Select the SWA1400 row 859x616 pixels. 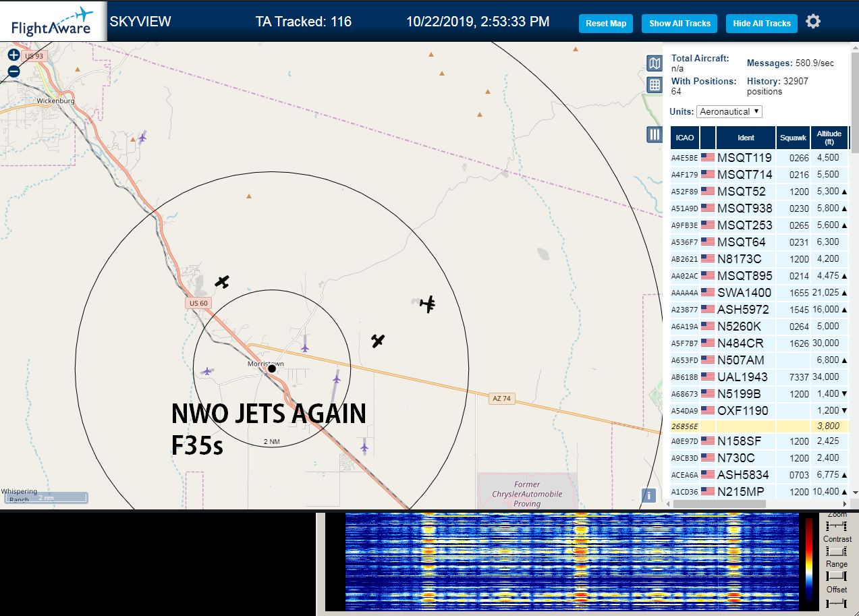coord(759,293)
